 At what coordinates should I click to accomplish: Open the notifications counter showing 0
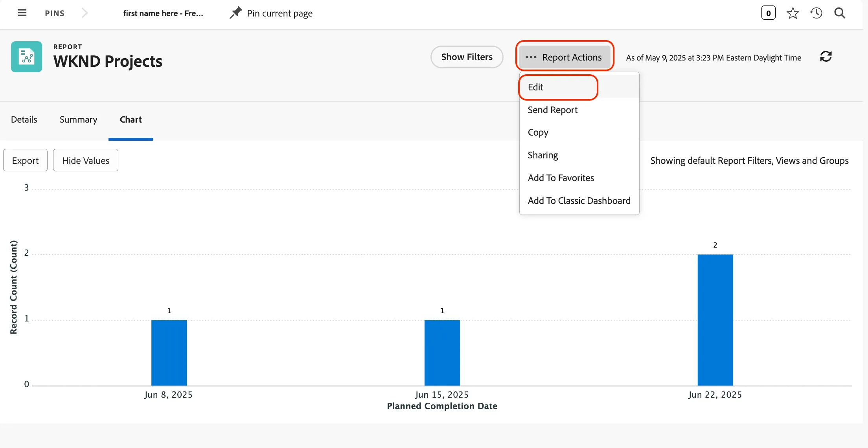coord(768,13)
